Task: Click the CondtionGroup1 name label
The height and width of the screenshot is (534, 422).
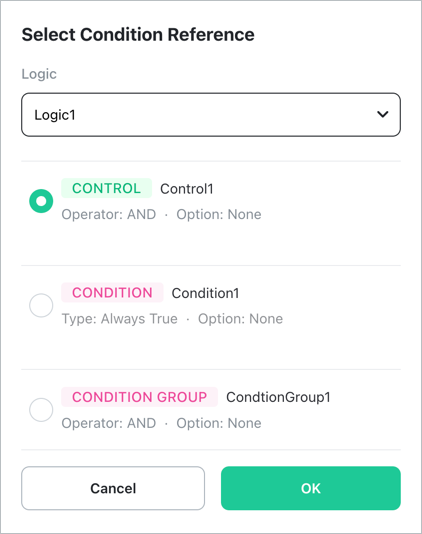Action: (278, 397)
